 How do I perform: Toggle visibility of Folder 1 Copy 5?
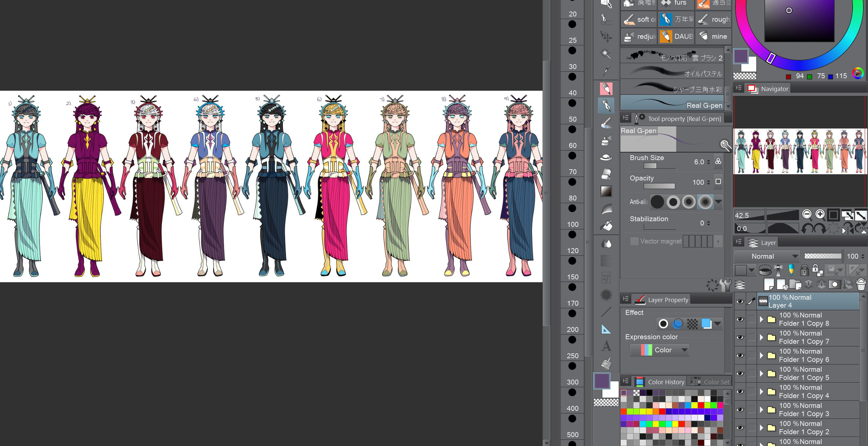pyautogui.click(x=740, y=373)
